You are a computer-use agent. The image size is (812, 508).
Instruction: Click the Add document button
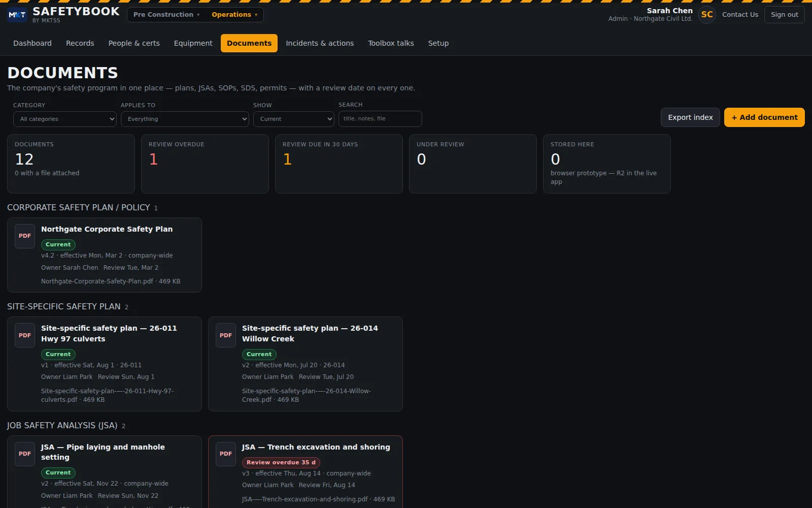(764, 117)
